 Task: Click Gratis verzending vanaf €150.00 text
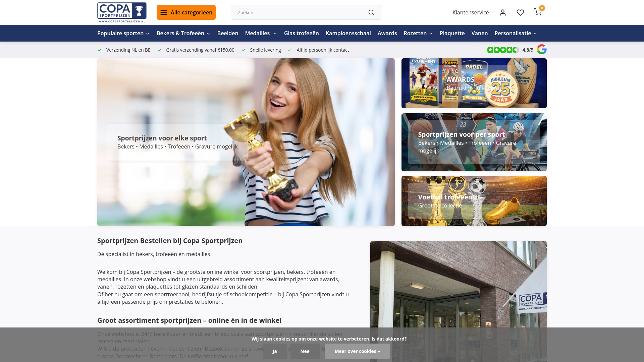point(200,50)
